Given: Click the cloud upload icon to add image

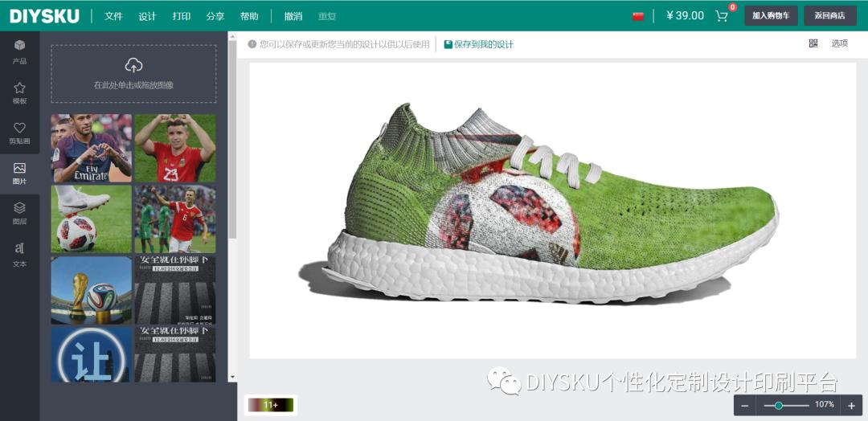Looking at the screenshot, I should coord(133,65).
